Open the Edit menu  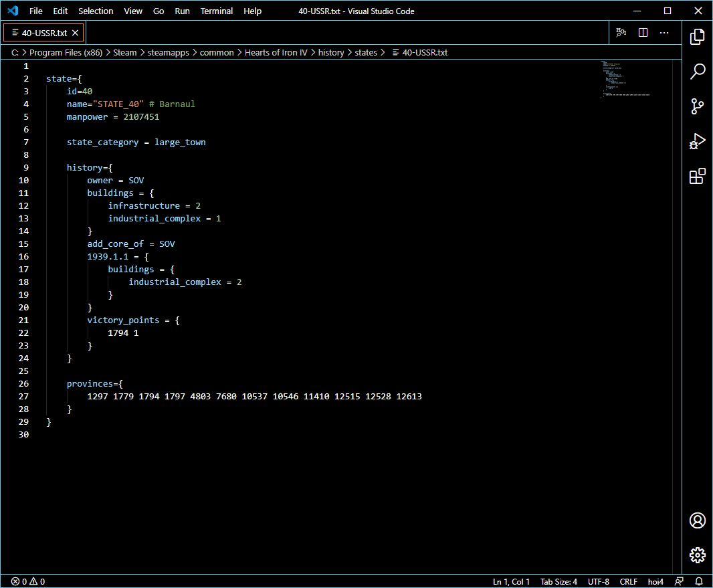pyautogui.click(x=60, y=11)
